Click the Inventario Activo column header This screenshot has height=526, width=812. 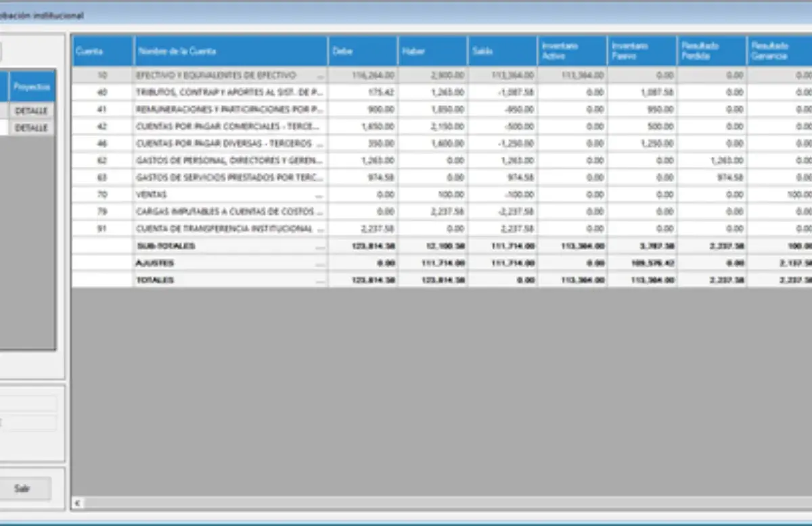click(x=572, y=51)
